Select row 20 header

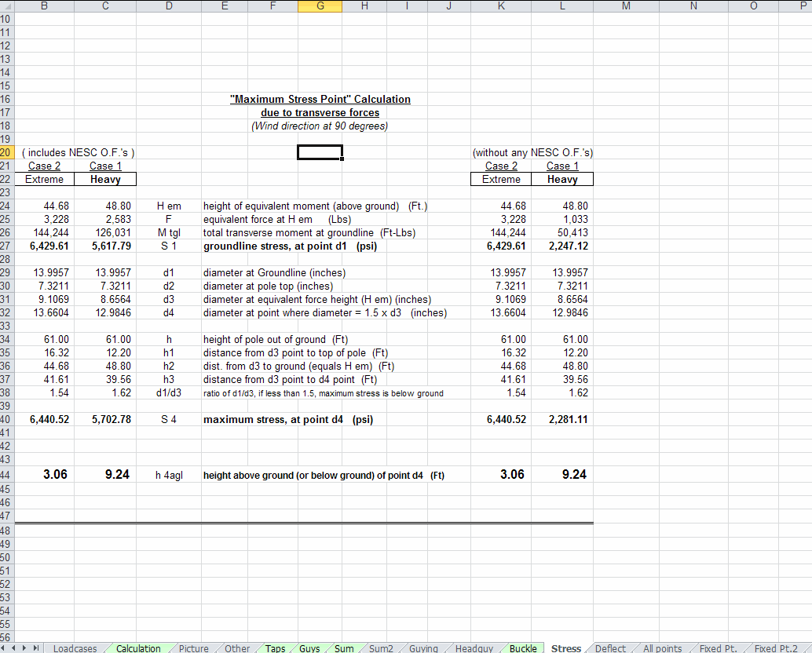(x=5, y=152)
